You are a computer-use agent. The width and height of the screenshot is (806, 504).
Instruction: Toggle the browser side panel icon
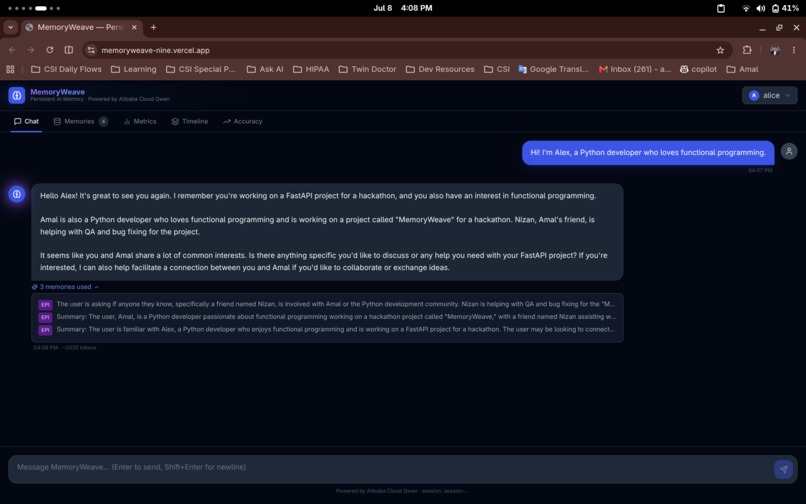coord(68,50)
